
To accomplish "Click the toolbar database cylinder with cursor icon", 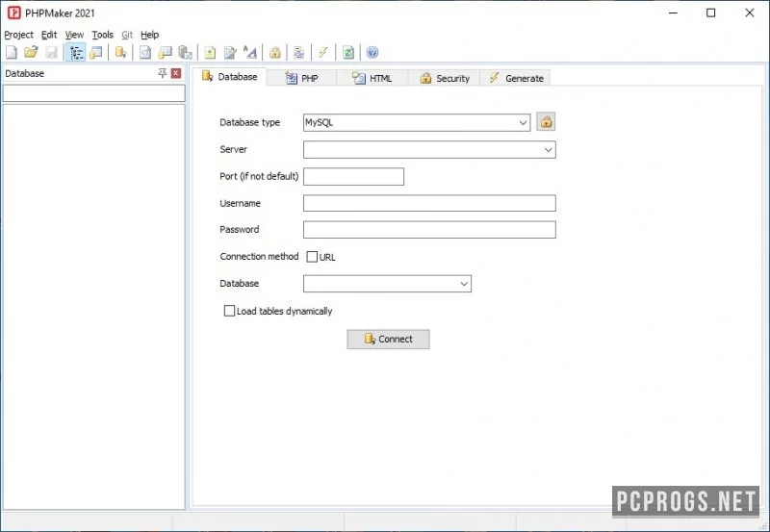I will (120, 52).
